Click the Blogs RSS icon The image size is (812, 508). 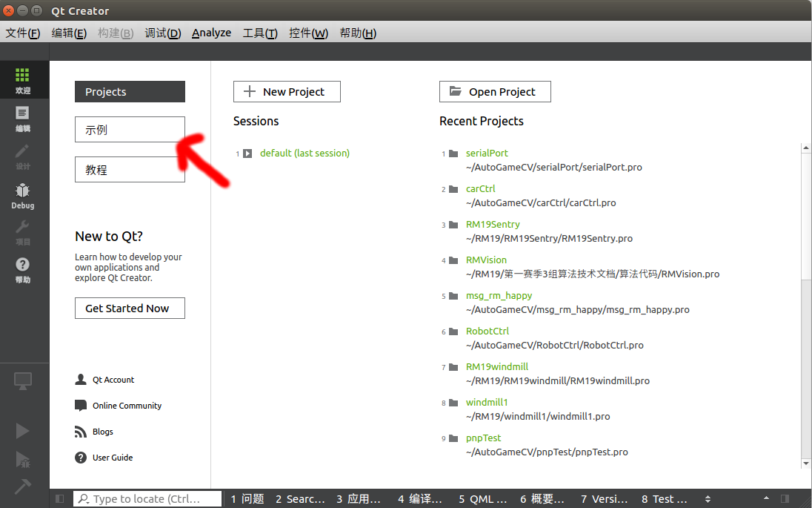[81, 432]
